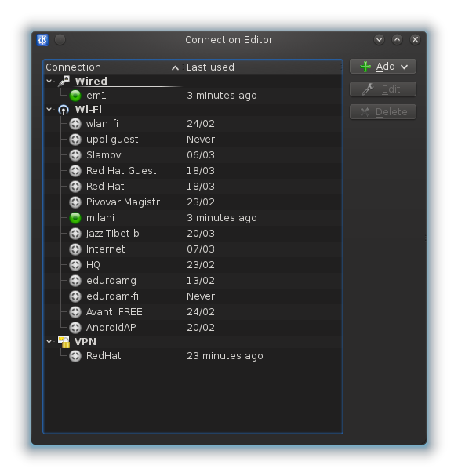
Task: Sort by the Last used column header
Action: pos(263,67)
